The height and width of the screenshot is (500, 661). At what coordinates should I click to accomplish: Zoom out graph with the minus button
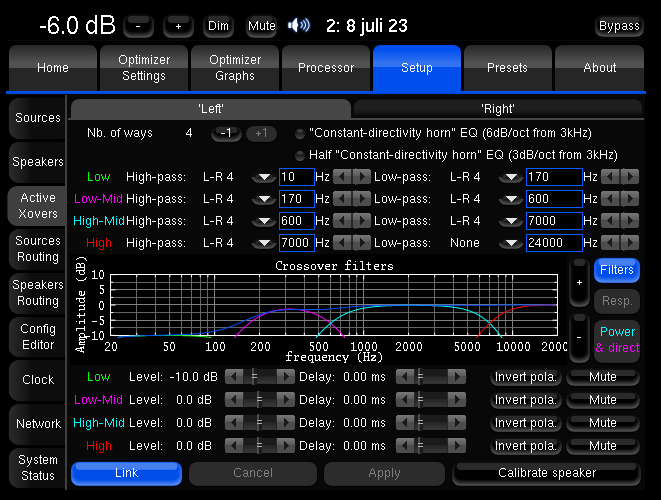578,338
